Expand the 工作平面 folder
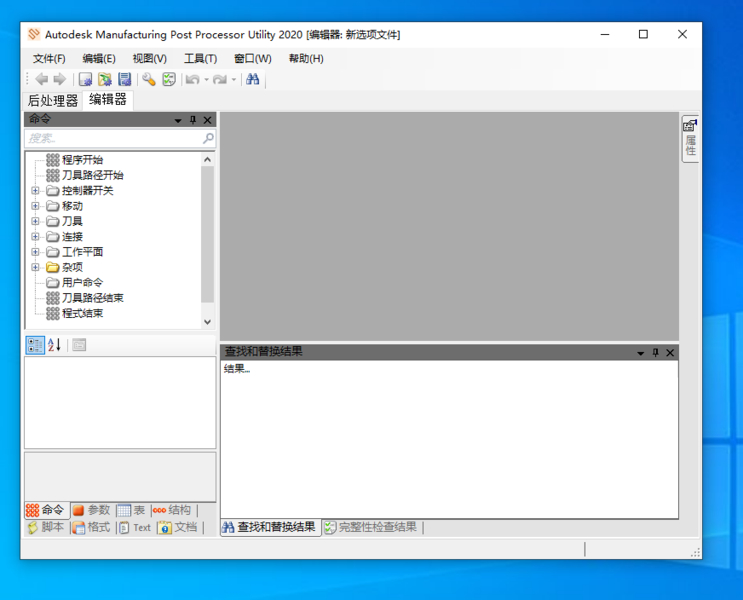Screen dimensions: 743x600 (x=35, y=252)
